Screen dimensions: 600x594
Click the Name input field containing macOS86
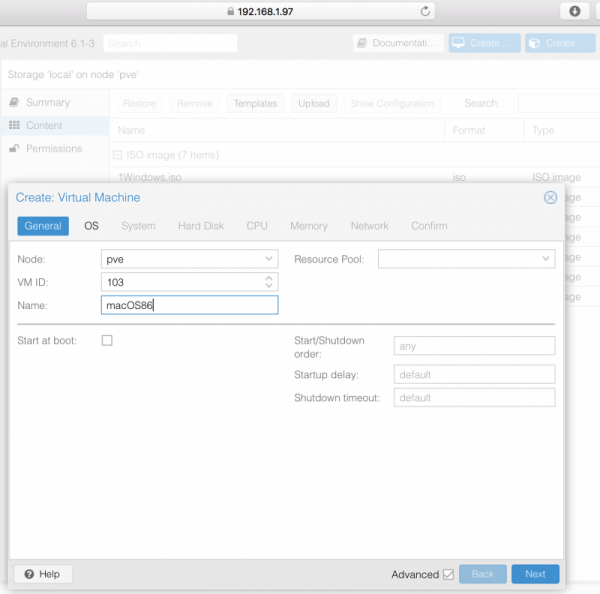[x=190, y=306]
